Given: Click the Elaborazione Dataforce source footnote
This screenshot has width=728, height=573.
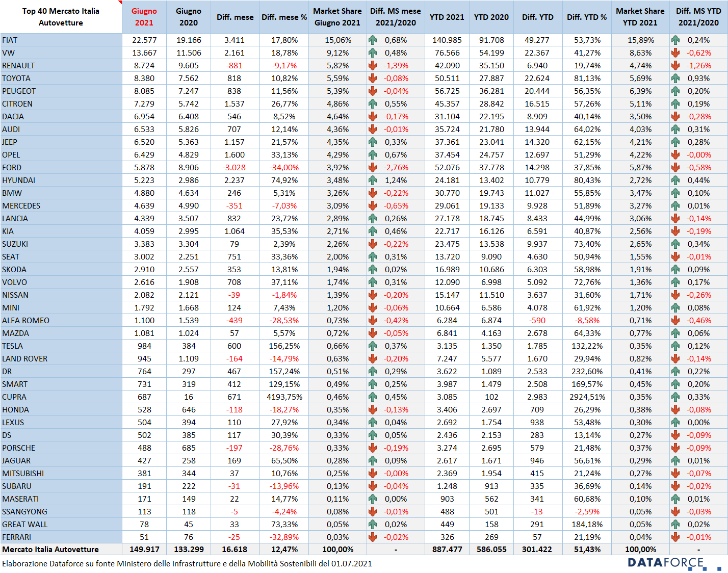Looking at the screenshot, I should pyautogui.click(x=187, y=563).
